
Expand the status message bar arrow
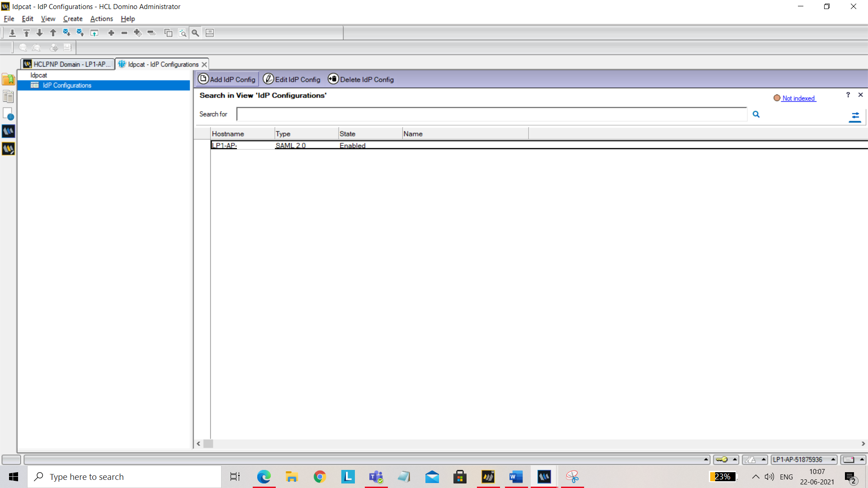point(706,460)
